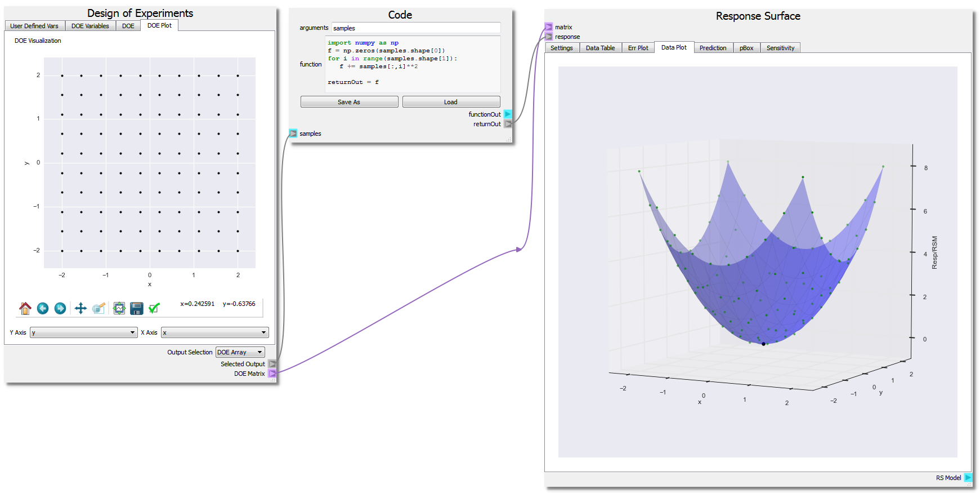Reset plot view with Home icon
Screen dimensions: 980x493
pos(25,308)
